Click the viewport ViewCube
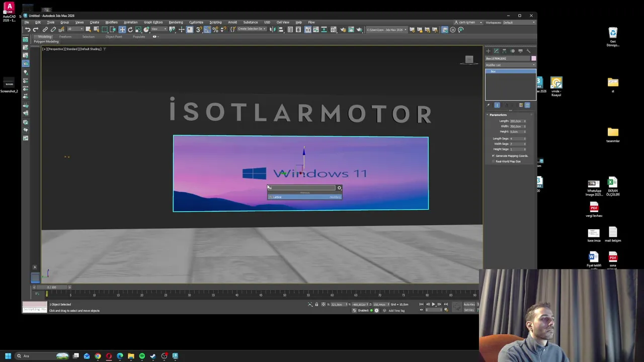 pos(469,60)
